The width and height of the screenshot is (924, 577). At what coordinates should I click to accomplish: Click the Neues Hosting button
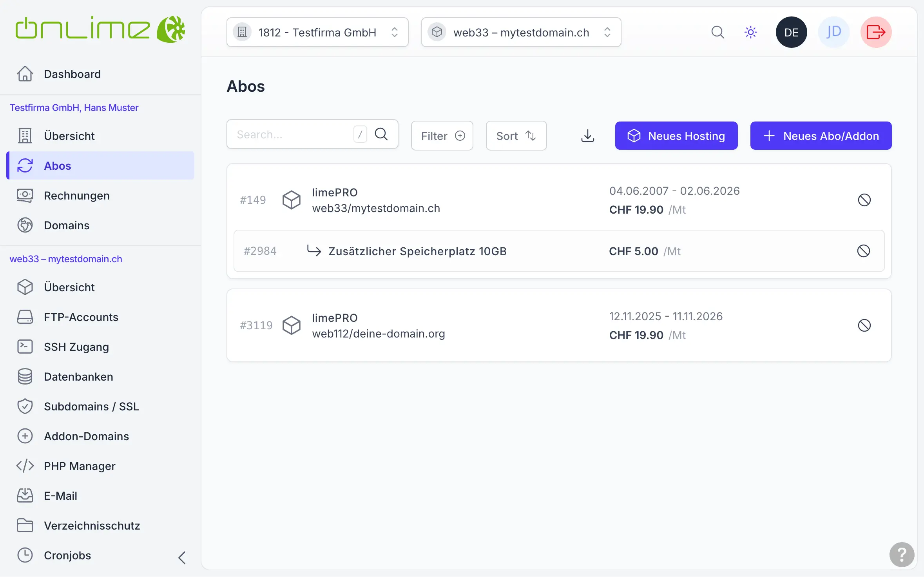676,136
